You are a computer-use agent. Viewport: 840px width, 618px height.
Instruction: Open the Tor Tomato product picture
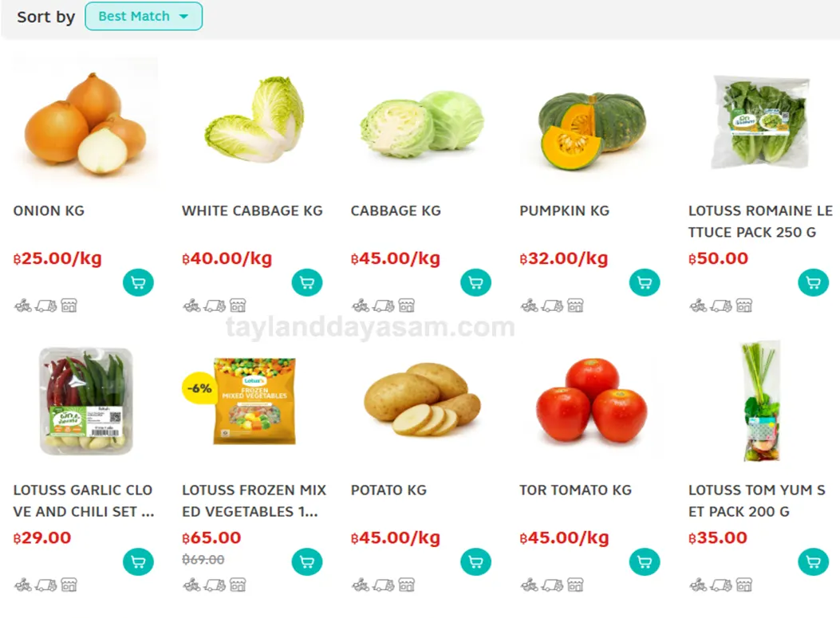591,400
